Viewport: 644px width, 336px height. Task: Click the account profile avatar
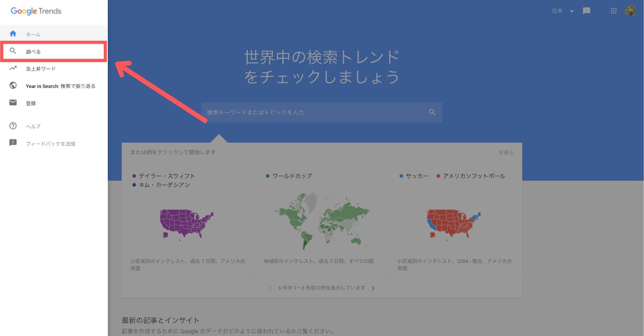point(630,11)
